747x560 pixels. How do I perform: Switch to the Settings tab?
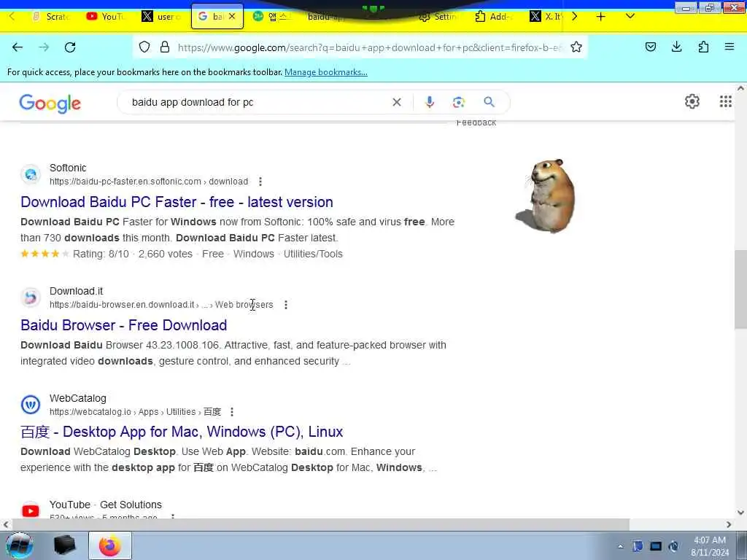tap(438, 17)
